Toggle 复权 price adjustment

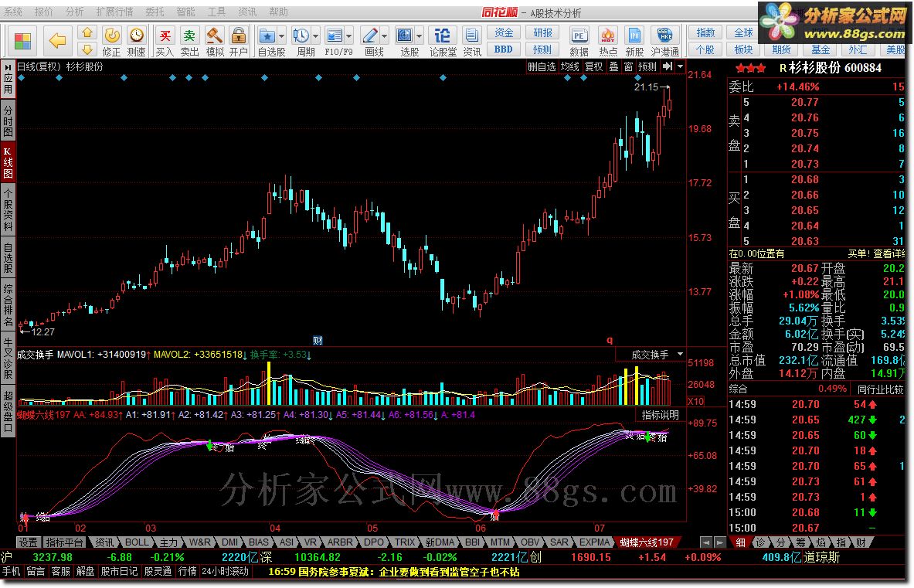593,66
